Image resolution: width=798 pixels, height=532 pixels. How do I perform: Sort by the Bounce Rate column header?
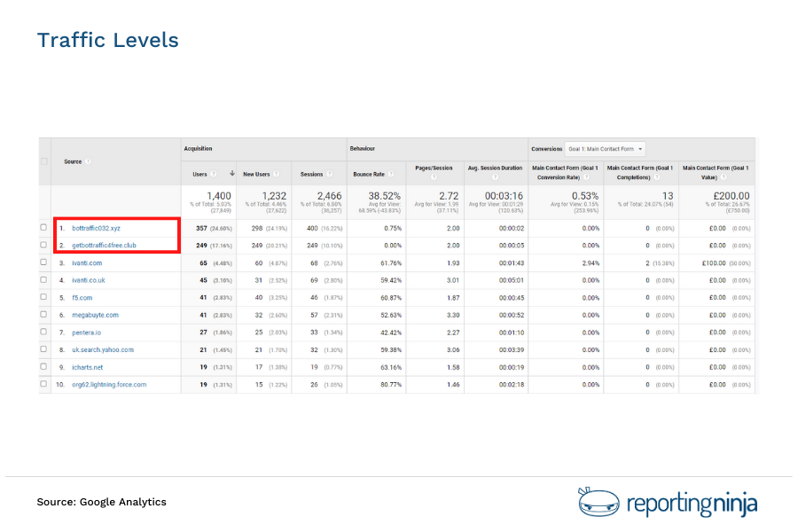tap(369, 174)
